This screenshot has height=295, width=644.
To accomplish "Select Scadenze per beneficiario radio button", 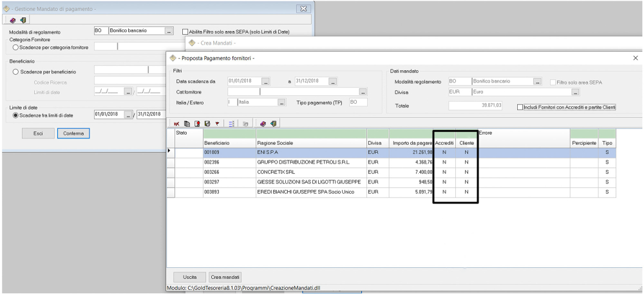I will point(15,71).
